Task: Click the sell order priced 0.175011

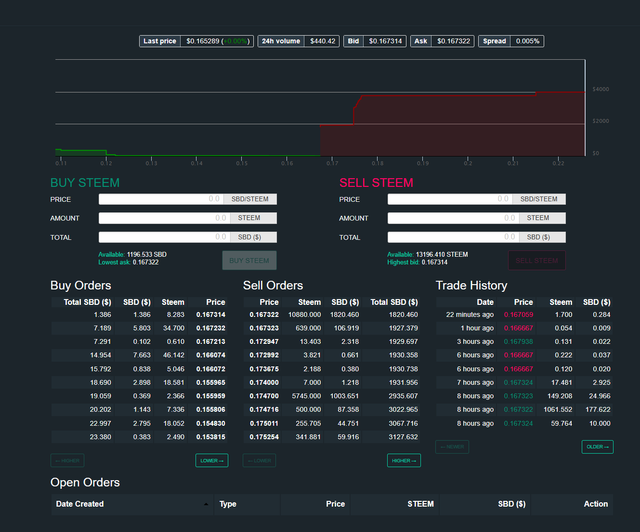Action: (332, 423)
